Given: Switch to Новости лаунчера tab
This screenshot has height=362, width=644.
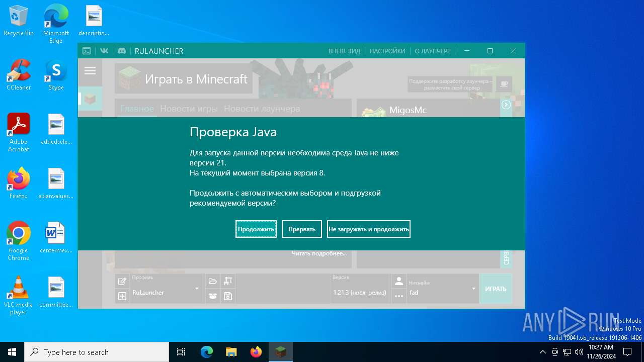Looking at the screenshot, I should click(262, 109).
